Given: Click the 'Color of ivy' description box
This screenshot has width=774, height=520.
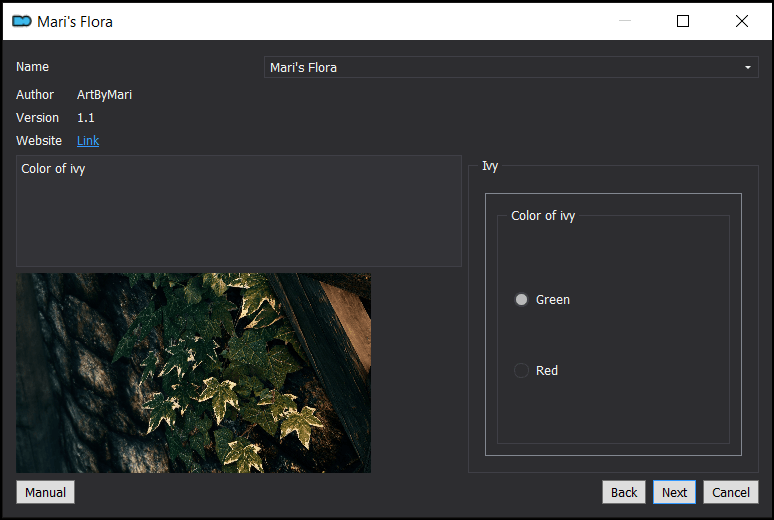Looking at the screenshot, I should click(x=239, y=211).
